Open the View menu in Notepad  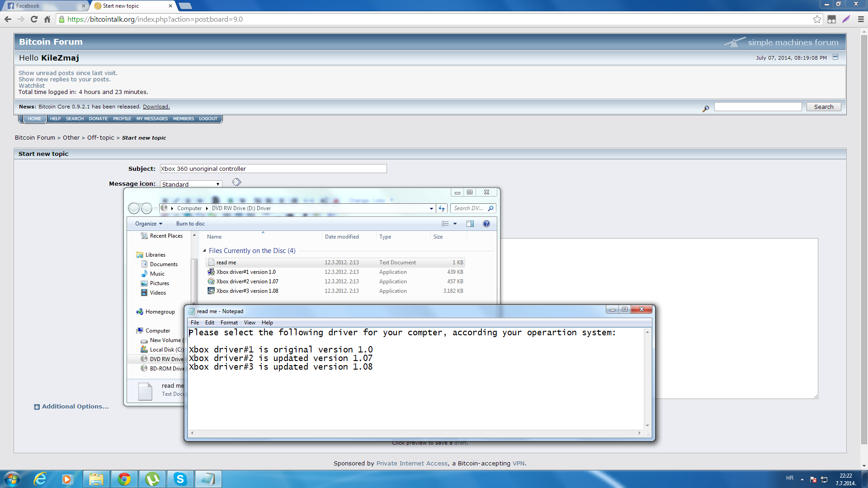coord(250,323)
